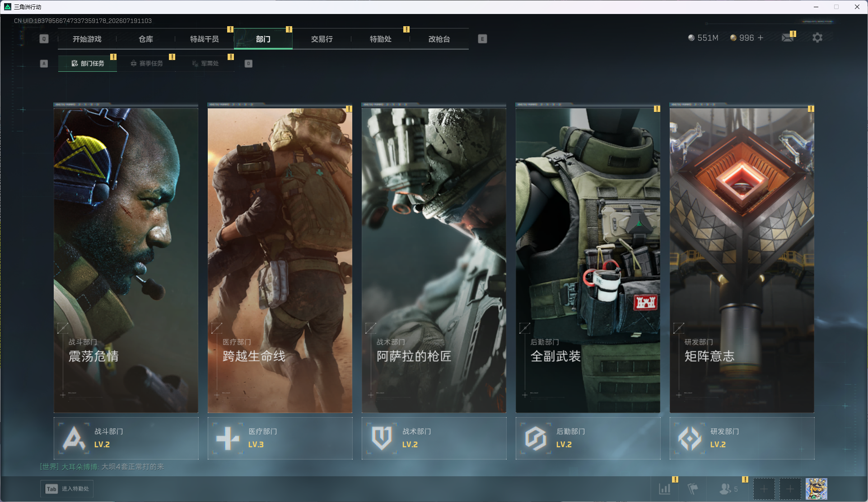The width and height of the screenshot is (868, 502).
Task: Open the 特勤处 tab
Action: [x=381, y=39]
